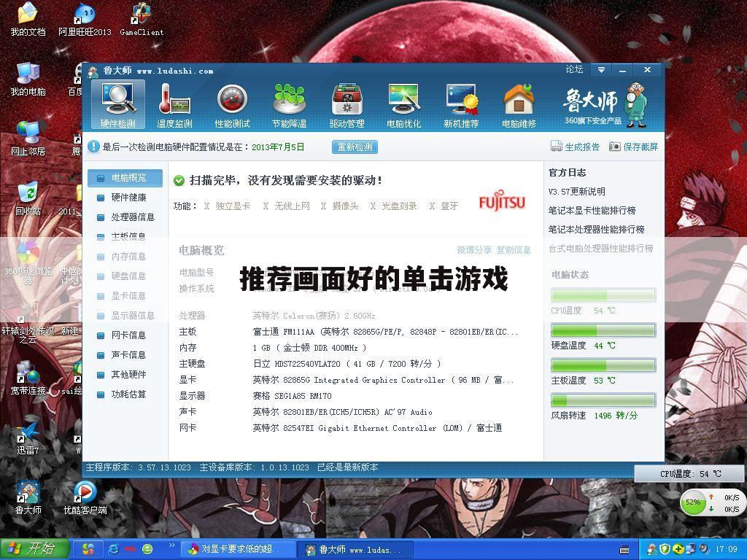Viewport: 747px width, 560px height.
Task: Open 阿里旺旺2013 desktop icon
Action: coord(85,19)
